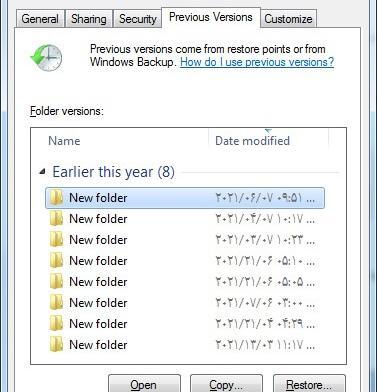Screen dimensions: 377x392
Task: Click the Copy... button
Action: tap(226, 384)
